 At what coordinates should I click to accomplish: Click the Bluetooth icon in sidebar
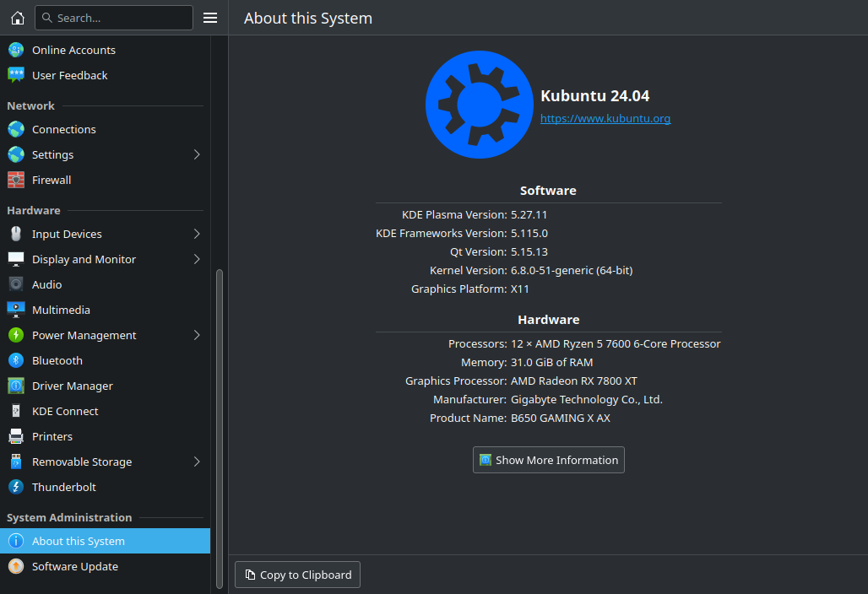pos(16,360)
